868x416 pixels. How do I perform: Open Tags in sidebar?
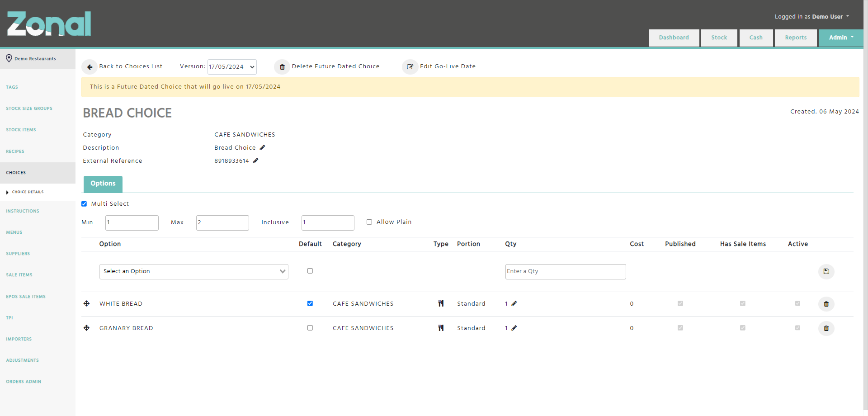[12, 87]
